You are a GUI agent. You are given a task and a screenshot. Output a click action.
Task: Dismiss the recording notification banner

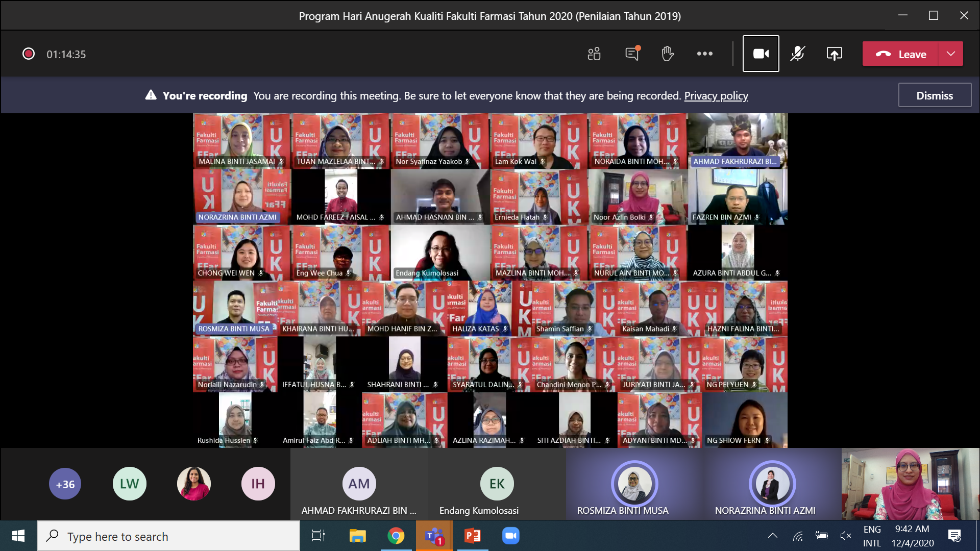coord(935,95)
